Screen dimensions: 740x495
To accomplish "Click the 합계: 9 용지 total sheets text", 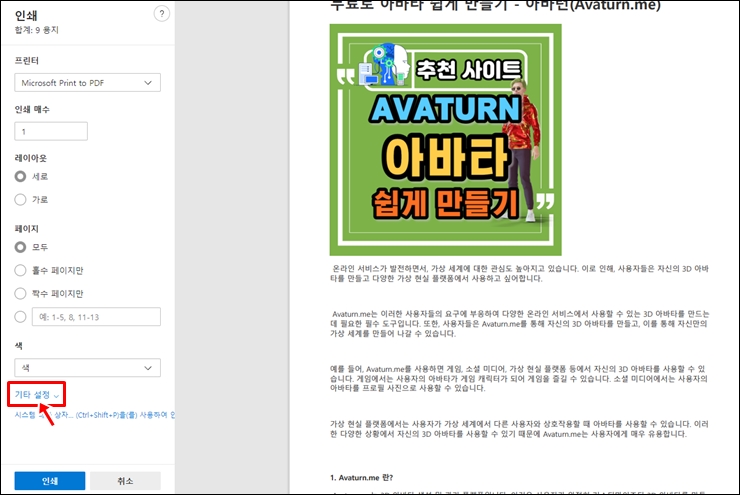I will pos(36,30).
